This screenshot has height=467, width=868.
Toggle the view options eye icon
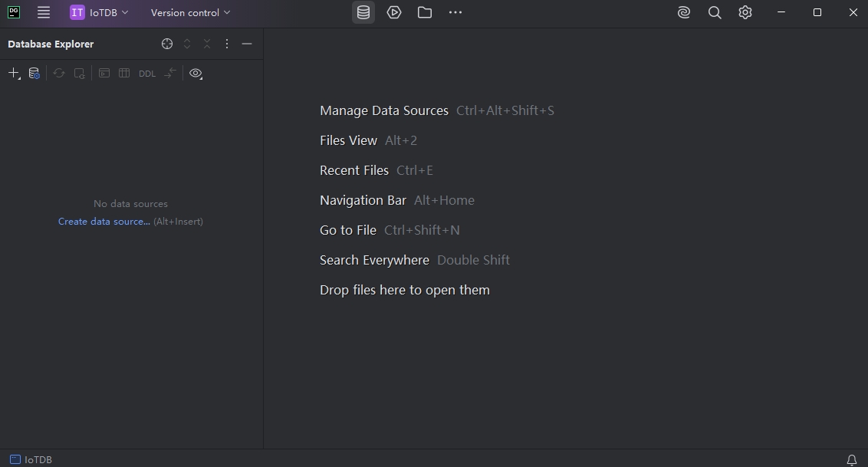[196, 74]
